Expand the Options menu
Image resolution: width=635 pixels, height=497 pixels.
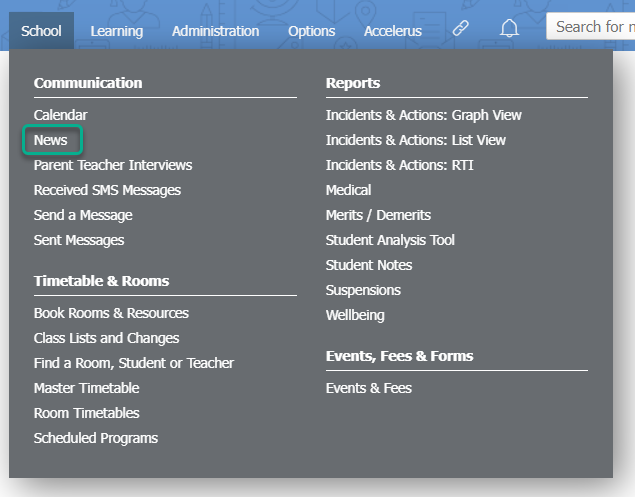311,31
